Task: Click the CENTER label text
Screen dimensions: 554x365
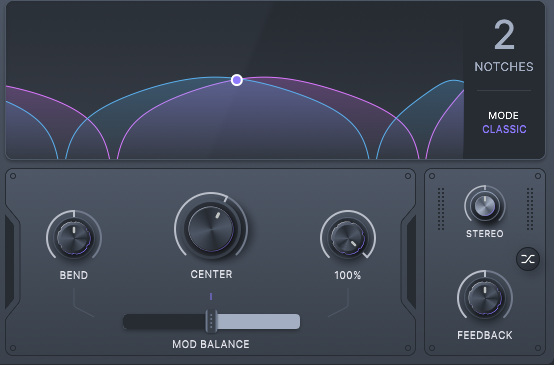Action: [x=211, y=274]
